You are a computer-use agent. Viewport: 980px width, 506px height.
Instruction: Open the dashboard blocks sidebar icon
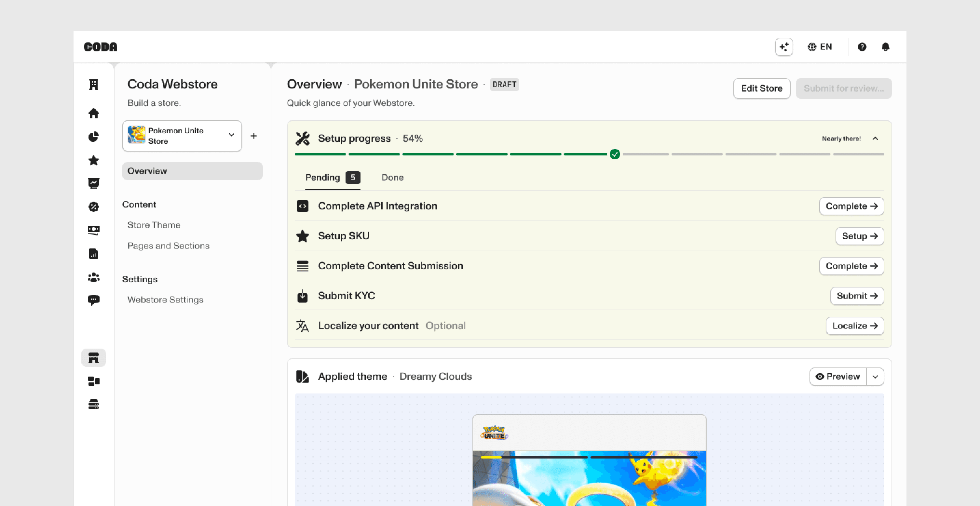94,381
